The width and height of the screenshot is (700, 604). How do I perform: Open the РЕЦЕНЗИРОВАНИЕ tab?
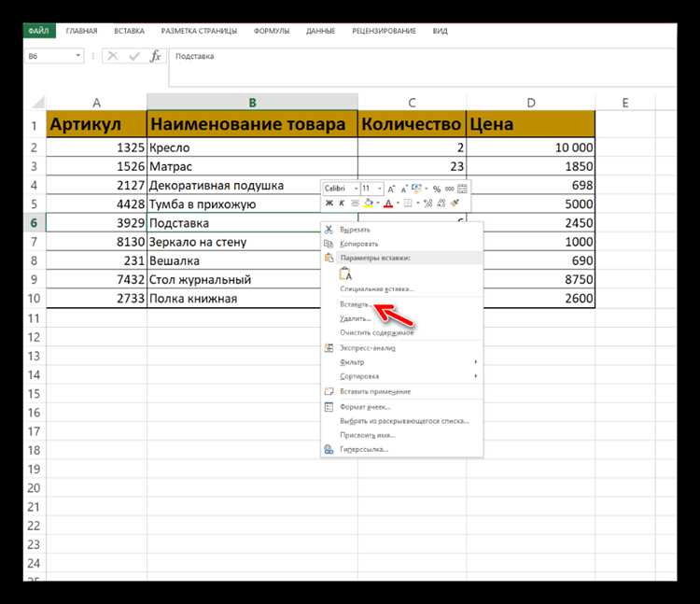384,31
